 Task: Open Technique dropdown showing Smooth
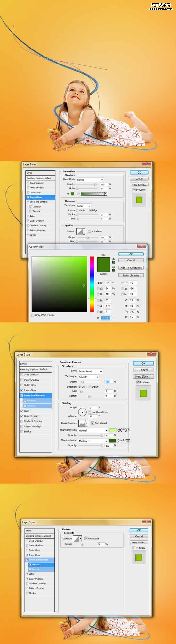[x=89, y=377]
